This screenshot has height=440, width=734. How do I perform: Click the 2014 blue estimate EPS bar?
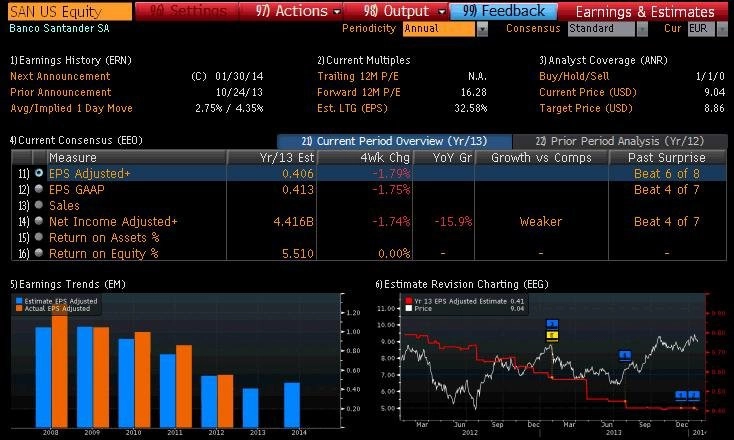click(292, 405)
